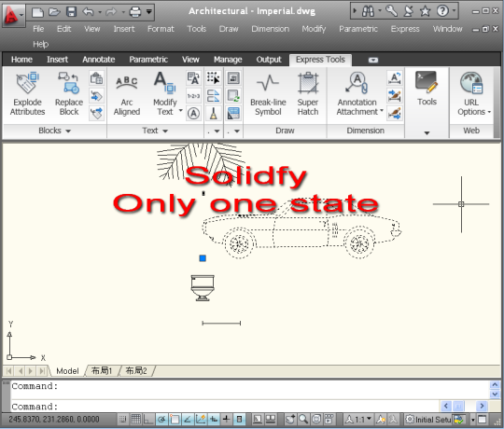The height and width of the screenshot is (429, 504).
Task: Click the Pan hand icon in status bar
Action: (290, 419)
